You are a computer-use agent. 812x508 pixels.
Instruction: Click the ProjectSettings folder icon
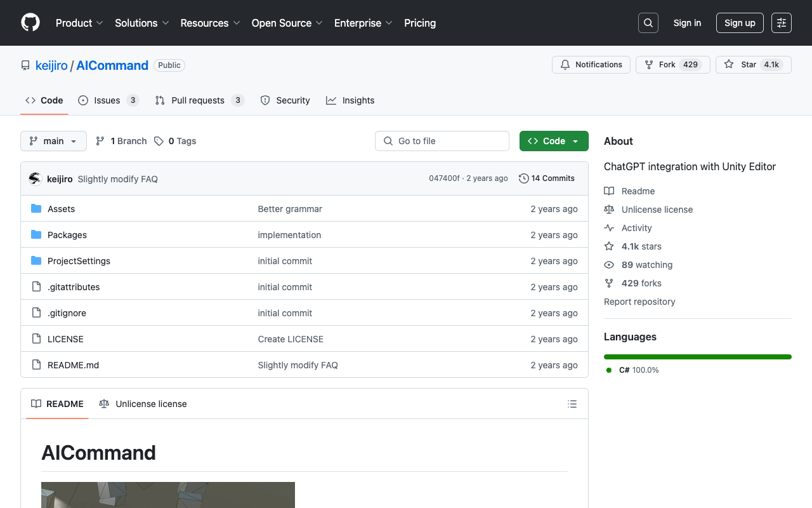(x=36, y=261)
